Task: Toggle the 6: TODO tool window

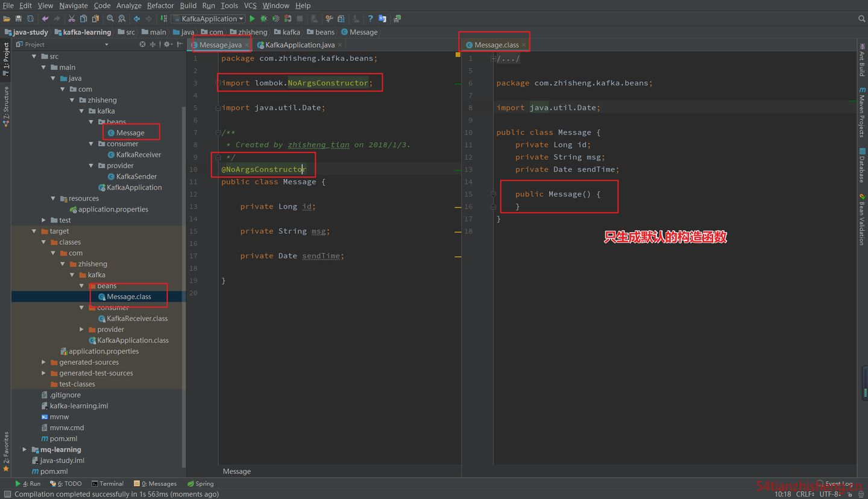Action: tap(66, 483)
